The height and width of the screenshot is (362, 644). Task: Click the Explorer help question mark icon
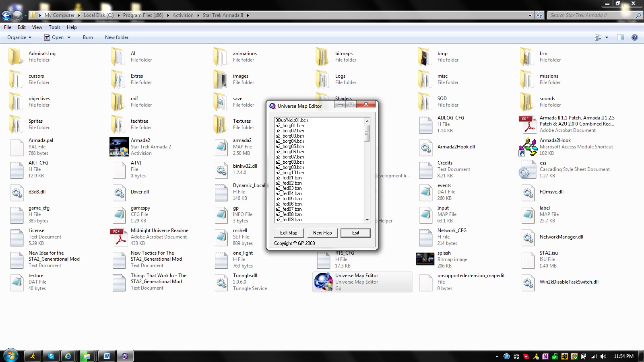[x=635, y=37]
